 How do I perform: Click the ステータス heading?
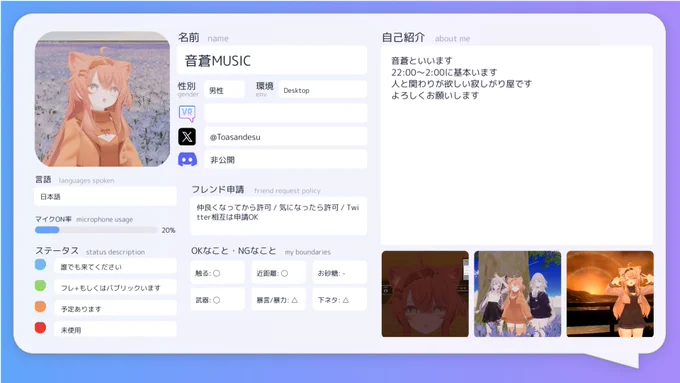[57, 251]
